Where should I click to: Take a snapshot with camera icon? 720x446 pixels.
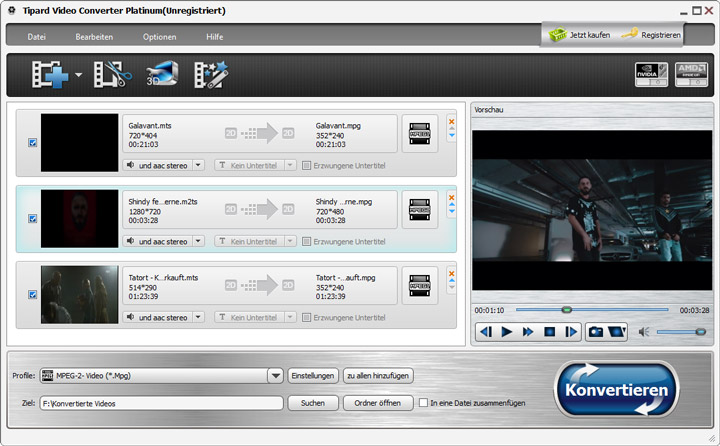[596, 332]
